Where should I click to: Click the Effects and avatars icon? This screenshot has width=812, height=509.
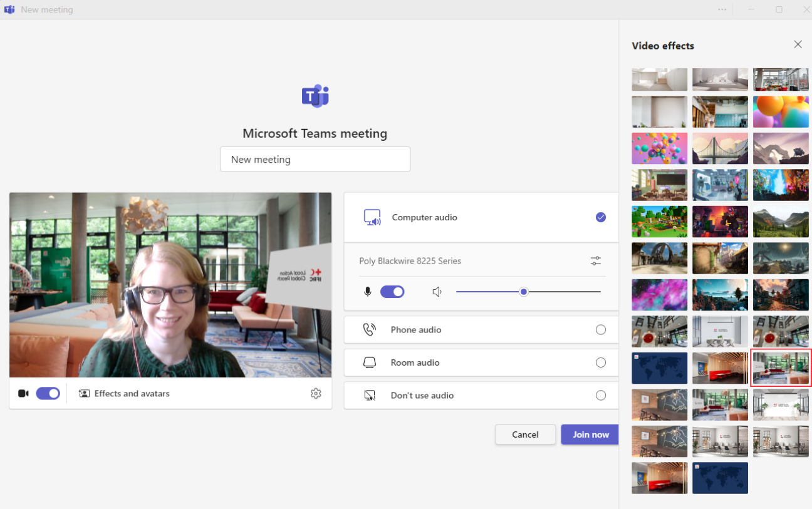[84, 394]
